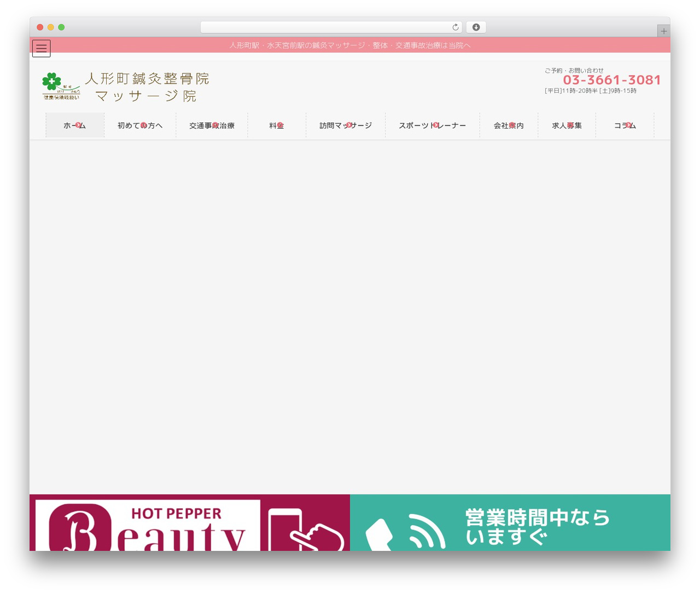Click the ご予約・お問い合わせ label
The width and height of the screenshot is (700, 593).
coord(574,71)
